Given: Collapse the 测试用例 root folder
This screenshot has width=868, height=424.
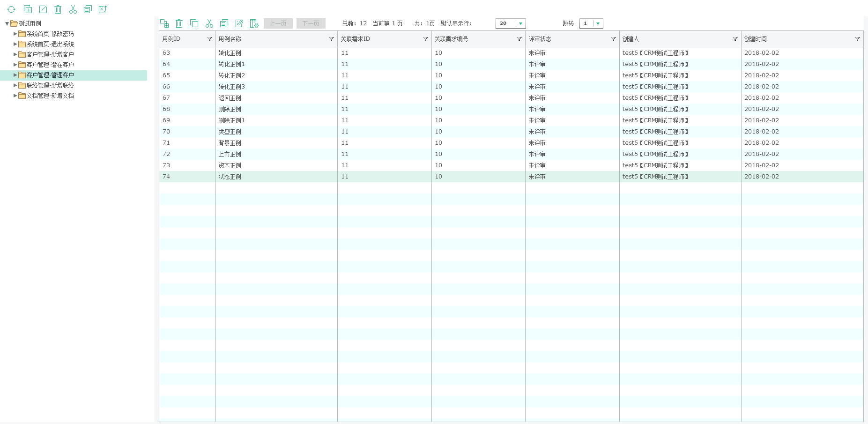Looking at the screenshot, I should (7, 23).
